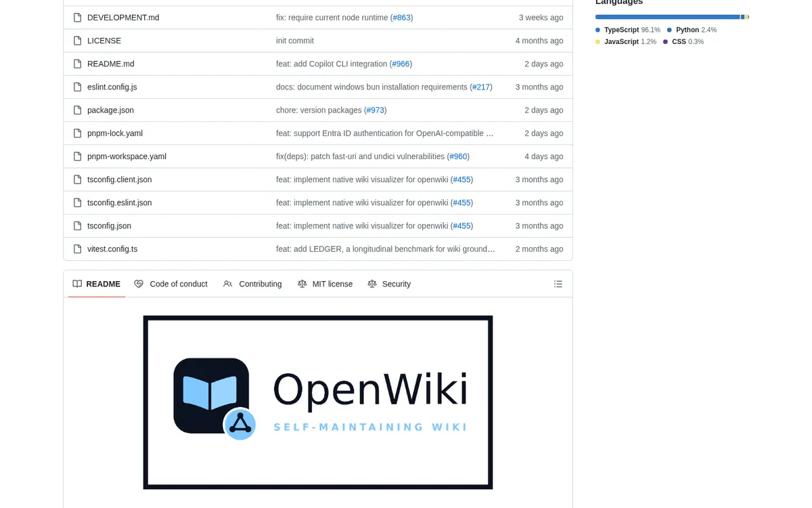Click '4 days ago' timestamp for pnpm-workspace.yaml
This screenshot has width=812, height=508.
click(x=544, y=156)
